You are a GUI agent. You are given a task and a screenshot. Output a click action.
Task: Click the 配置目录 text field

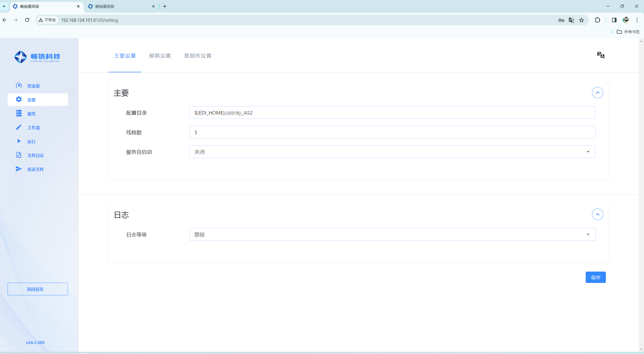pos(392,113)
